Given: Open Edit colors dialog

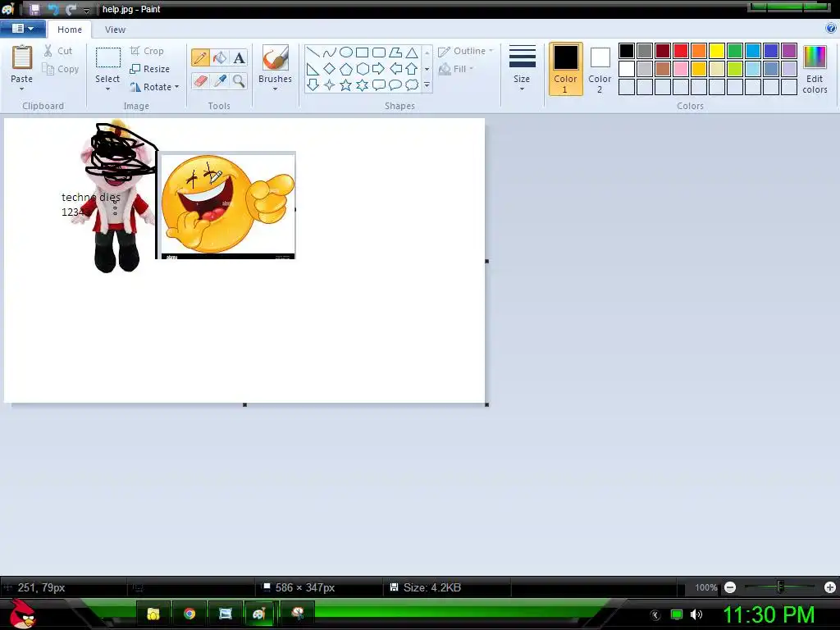Looking at the screenshot, I should [x=815, y=69].
